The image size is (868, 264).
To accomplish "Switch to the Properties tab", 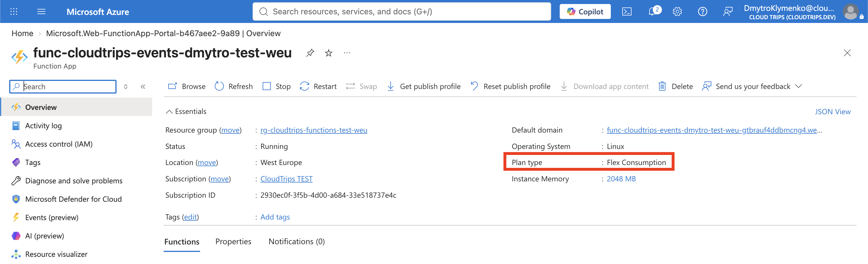I will tap(233, 242).
